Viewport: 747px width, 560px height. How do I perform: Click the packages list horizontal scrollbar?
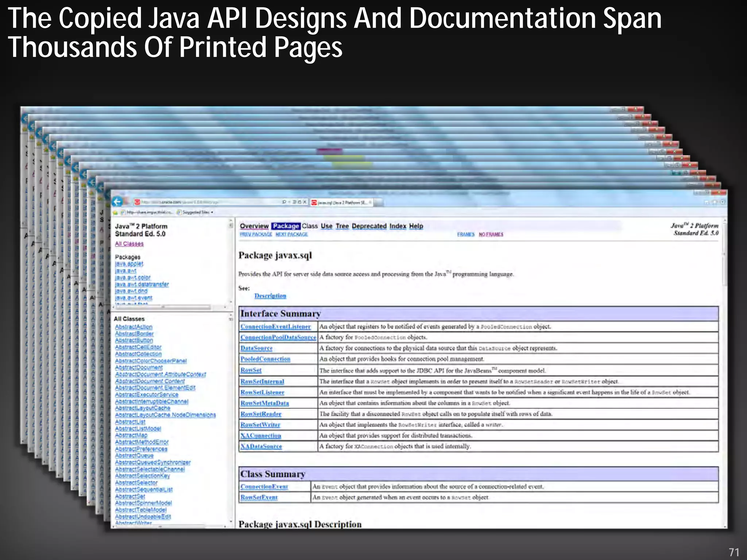(x=163, y=307)
